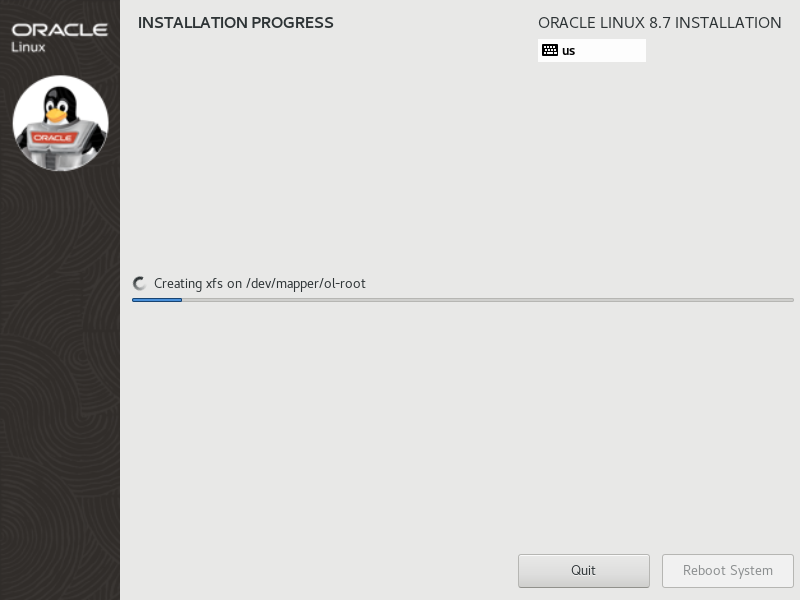This screenshot has width=800, height=600.
Task: Click the Quit button
Action: 584,570
